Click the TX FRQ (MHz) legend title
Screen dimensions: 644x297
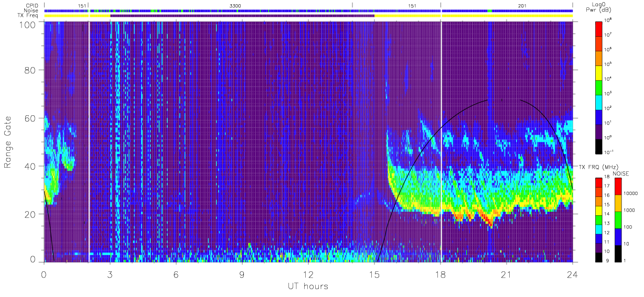pos(598,167)
